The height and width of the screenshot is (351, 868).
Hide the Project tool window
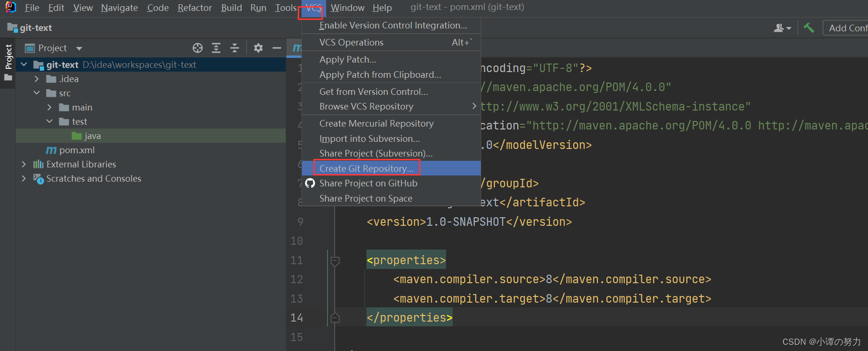point(277,48)
